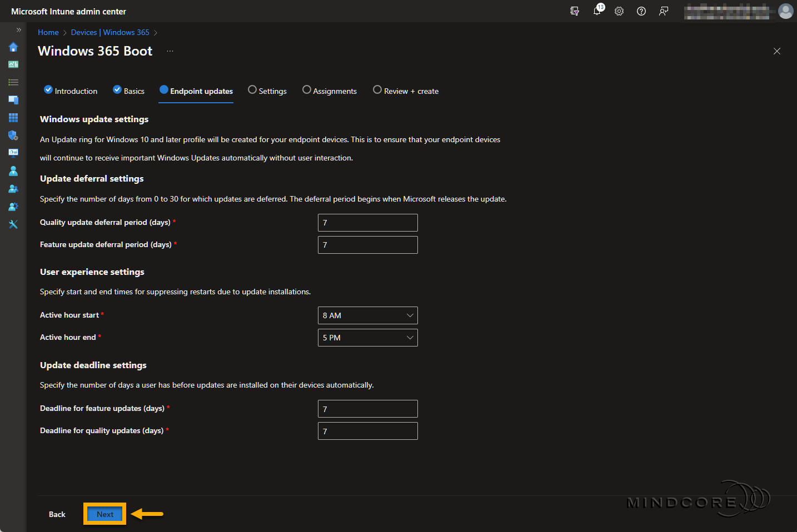
Task: Open notifications bell icon
Action: 597,11
